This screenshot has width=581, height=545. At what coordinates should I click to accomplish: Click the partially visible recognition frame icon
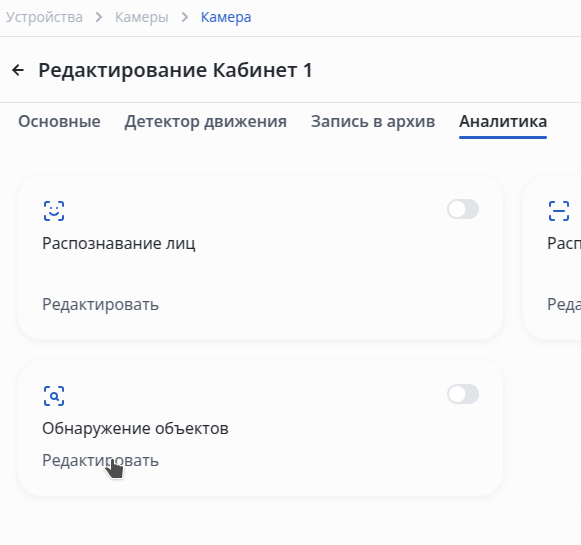point(559,211)
